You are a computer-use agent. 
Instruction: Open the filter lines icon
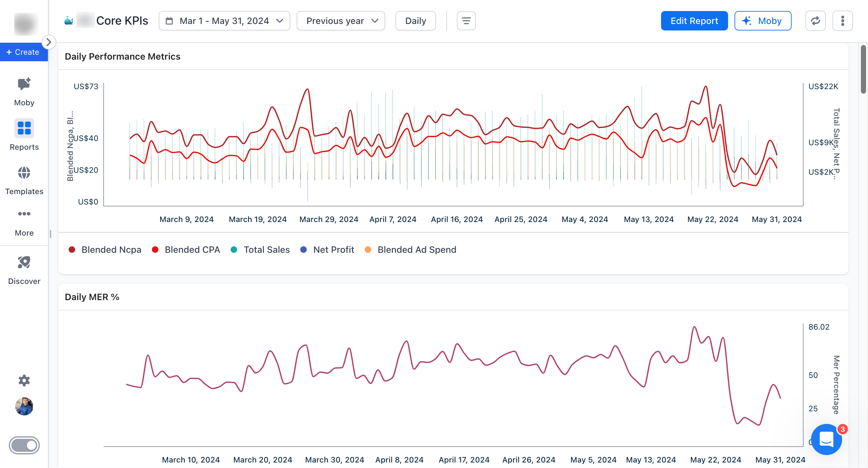pos(466,21)
